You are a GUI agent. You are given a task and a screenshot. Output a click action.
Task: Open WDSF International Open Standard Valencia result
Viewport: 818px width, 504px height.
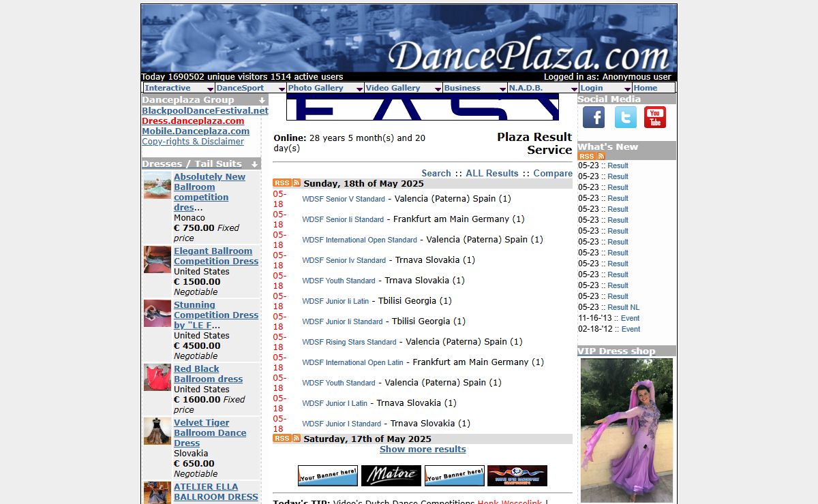[359, 240]
